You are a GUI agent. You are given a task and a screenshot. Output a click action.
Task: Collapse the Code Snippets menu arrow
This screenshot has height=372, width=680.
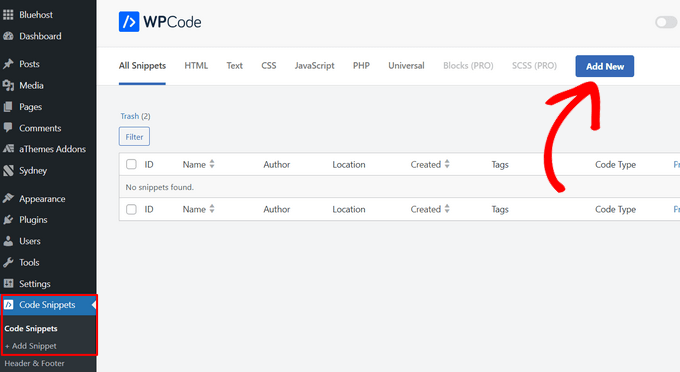point(94,305)
